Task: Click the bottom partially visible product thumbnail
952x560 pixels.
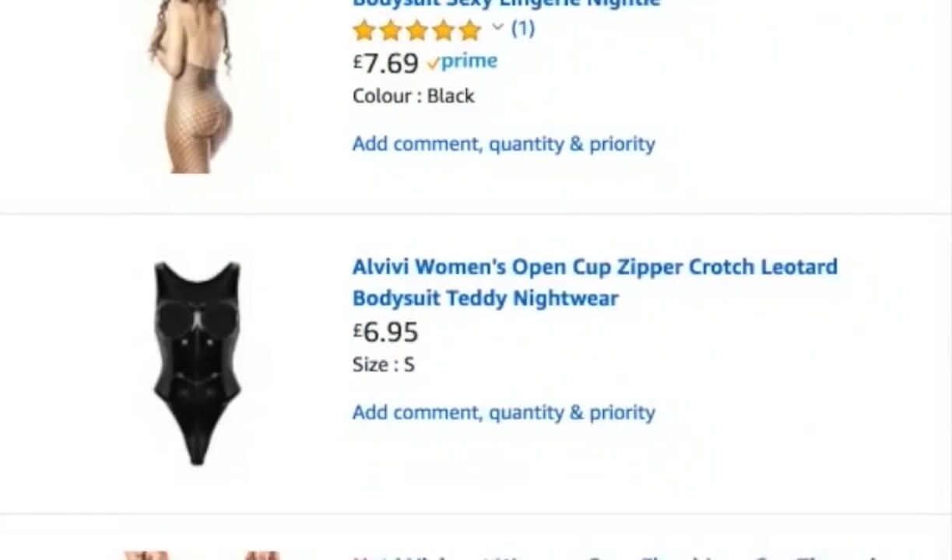Action: tap(201, 555)
